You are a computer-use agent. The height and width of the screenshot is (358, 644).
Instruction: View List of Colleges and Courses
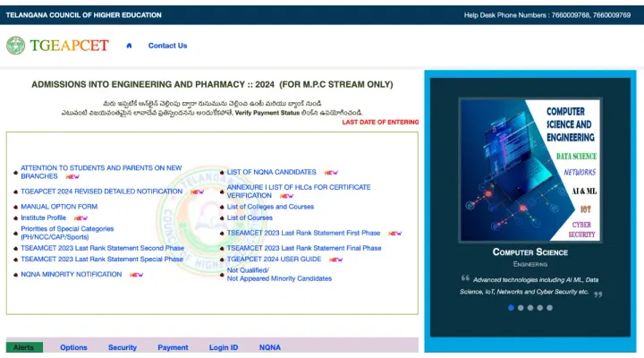(270, 207)
